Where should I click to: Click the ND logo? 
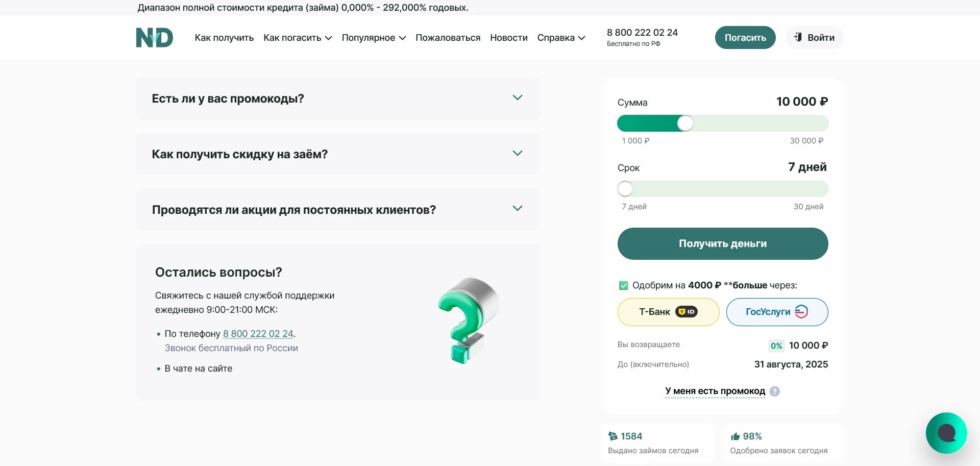[154, 37]
